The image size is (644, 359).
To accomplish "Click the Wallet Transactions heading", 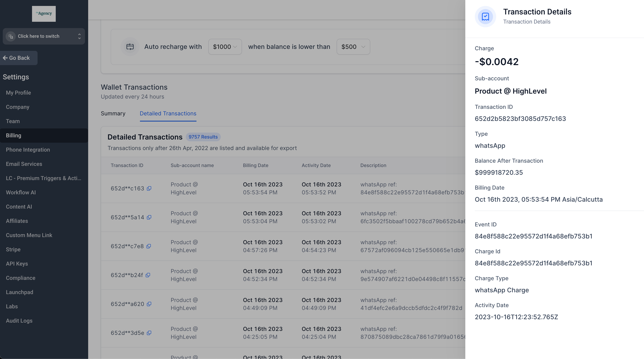I will [134, 87].
